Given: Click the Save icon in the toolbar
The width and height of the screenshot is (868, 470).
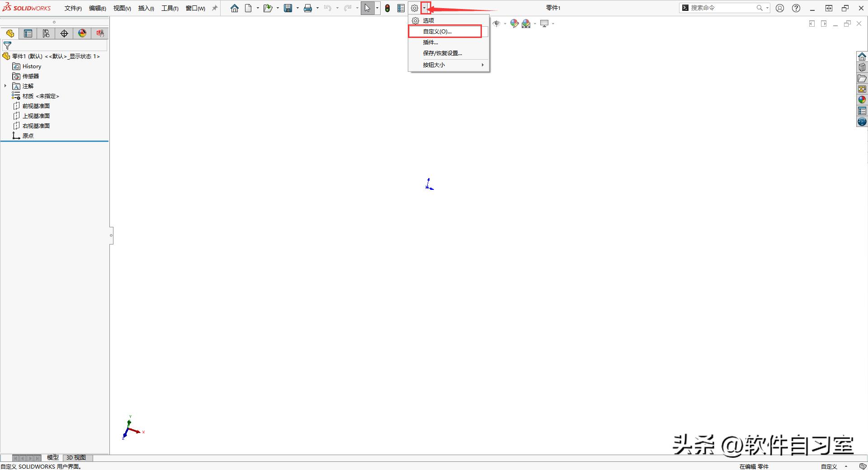Looking at the screenshot, I should 289,8.
